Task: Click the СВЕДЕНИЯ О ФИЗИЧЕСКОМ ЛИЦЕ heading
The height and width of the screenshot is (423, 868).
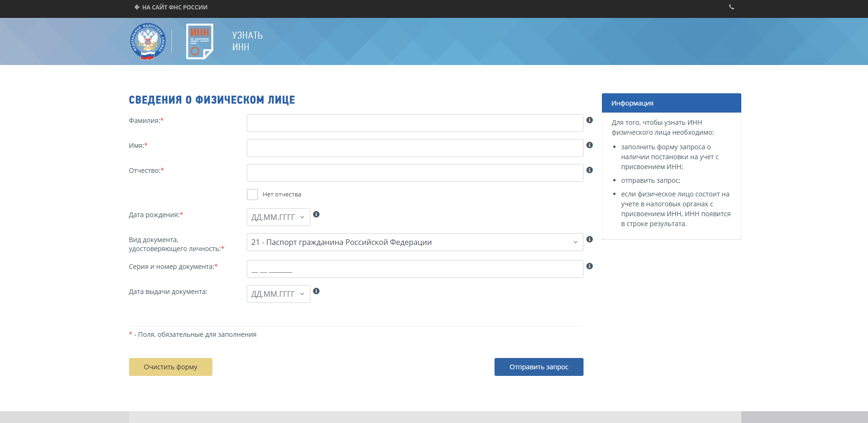Action: point(212,100)
